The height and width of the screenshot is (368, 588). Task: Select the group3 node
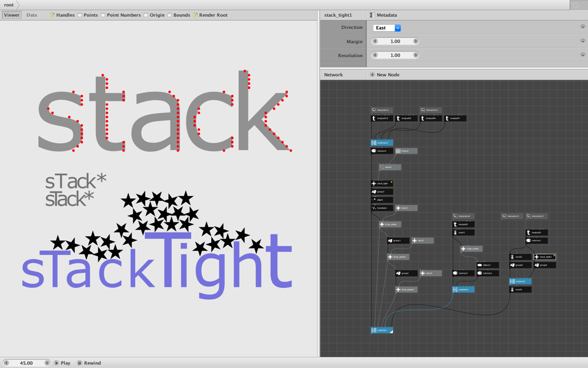pyautogui.click(x=382, y=191)
